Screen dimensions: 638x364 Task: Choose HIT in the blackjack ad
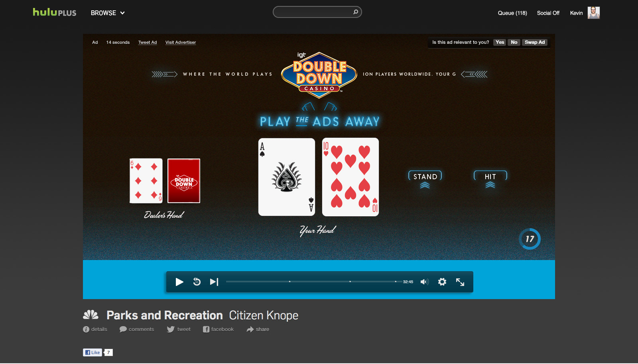[x=490, y=177]
